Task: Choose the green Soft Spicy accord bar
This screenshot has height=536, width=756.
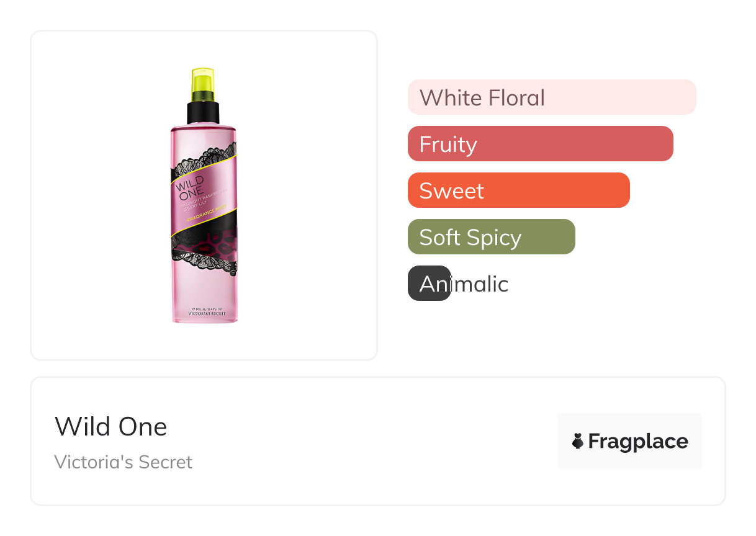Action: click(x=491, y=237)
